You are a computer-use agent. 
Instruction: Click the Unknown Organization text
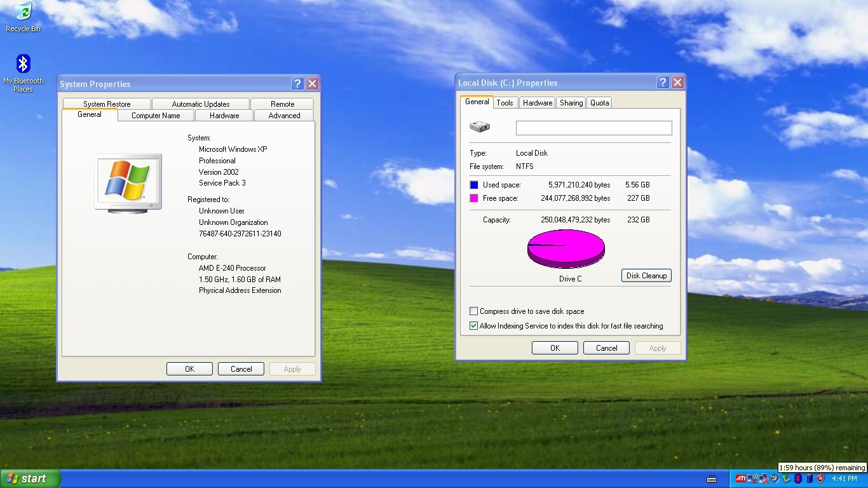point(233,222)
